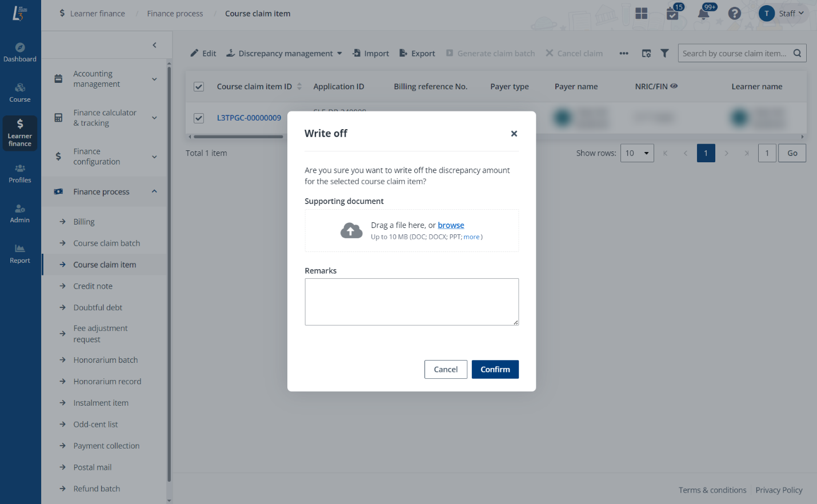Open the Show rows dropdown
The width and height of the screenshot is (817, 504).
pos(637,153)
